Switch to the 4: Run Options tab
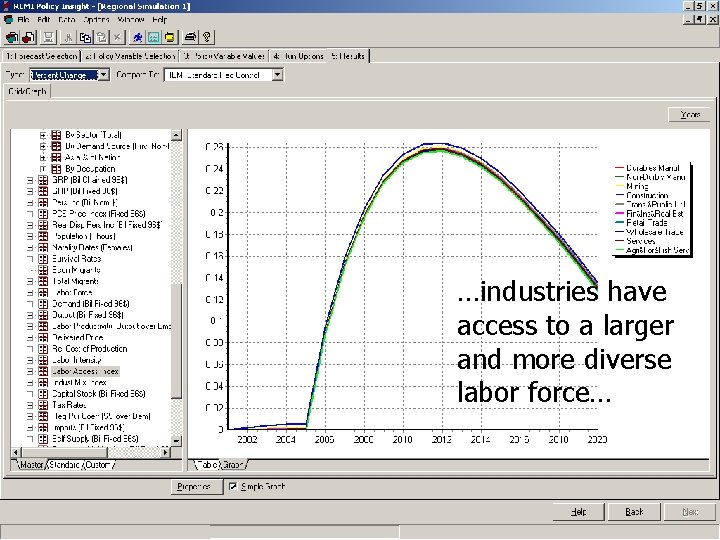Image resolution: width=720 pixels, height=540 pixels. [298, 56]
